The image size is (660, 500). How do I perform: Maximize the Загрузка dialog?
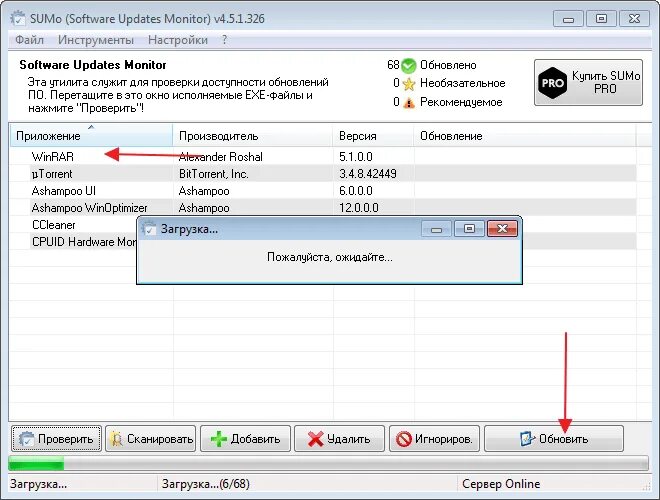[x=469, y=229]
